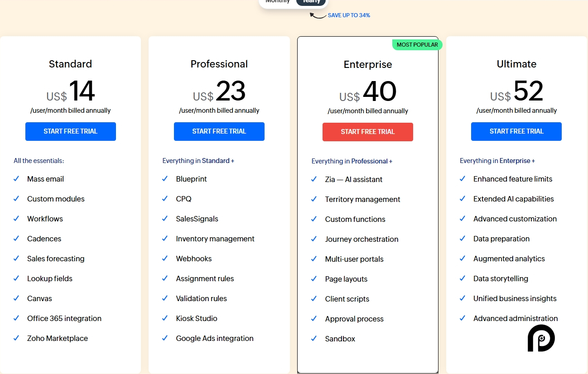Click the US$ 14 price
Viewport: 588px width, 374px height.
(71, 91)
